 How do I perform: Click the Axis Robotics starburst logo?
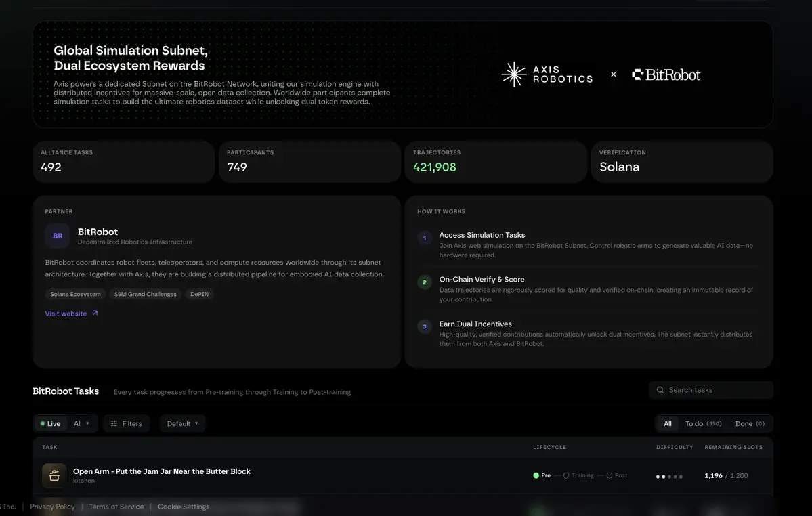click(x=514, y=74)
